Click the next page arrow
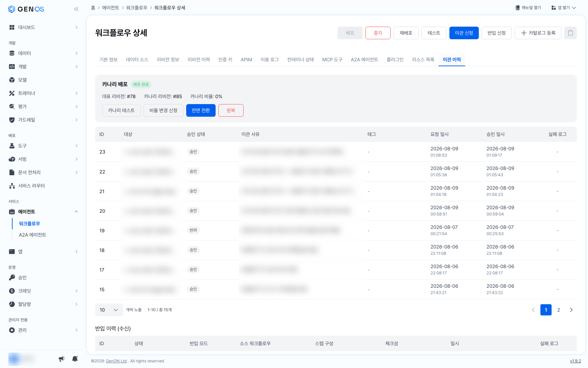 571,310
